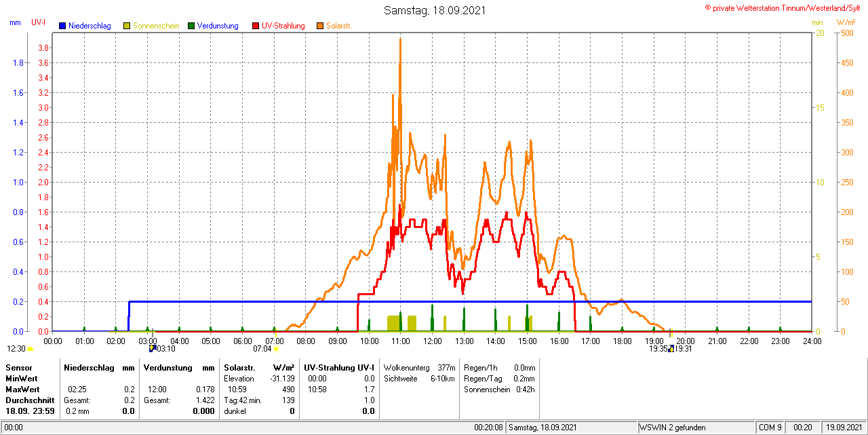Image resolution: width=868 pixels, height=435 pixels.
Task: Click the yellow sun icon beside 12:30
Action: [x=31, y=349]
